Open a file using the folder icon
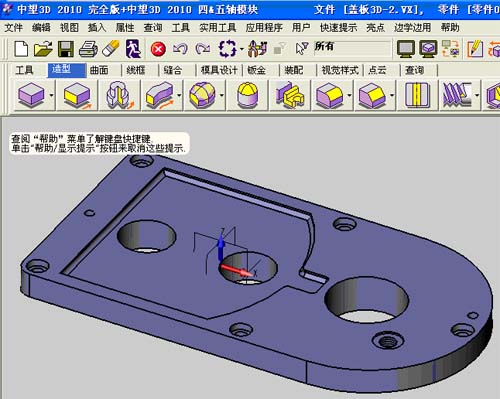This screenshot has height=399, width=500. (x=43, y=49)
